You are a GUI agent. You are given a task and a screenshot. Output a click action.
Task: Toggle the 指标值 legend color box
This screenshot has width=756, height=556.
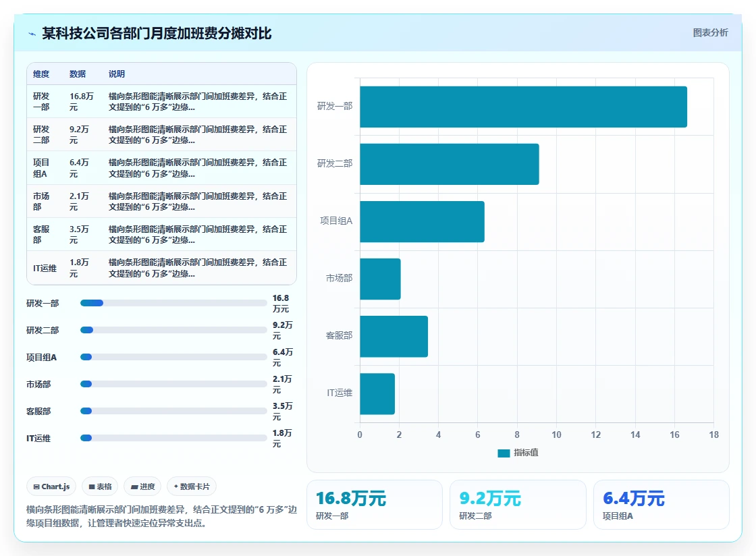click(x=504, y=453)
